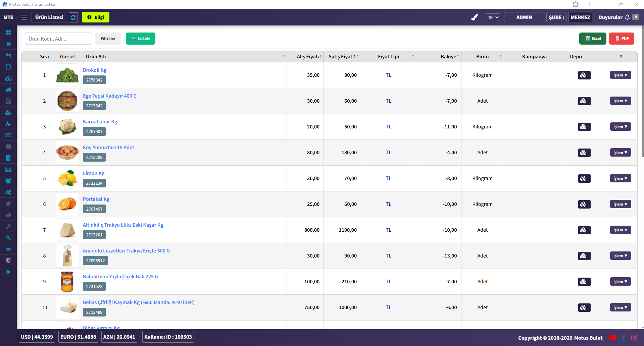
Task: Click the Duyurular notification bell
Action: point(627,17)
